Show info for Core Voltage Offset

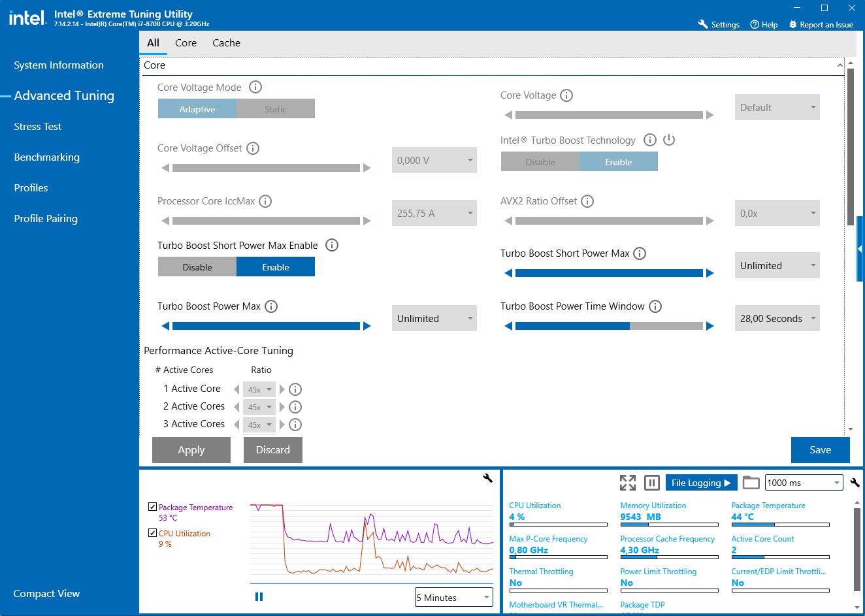(253, 148)
